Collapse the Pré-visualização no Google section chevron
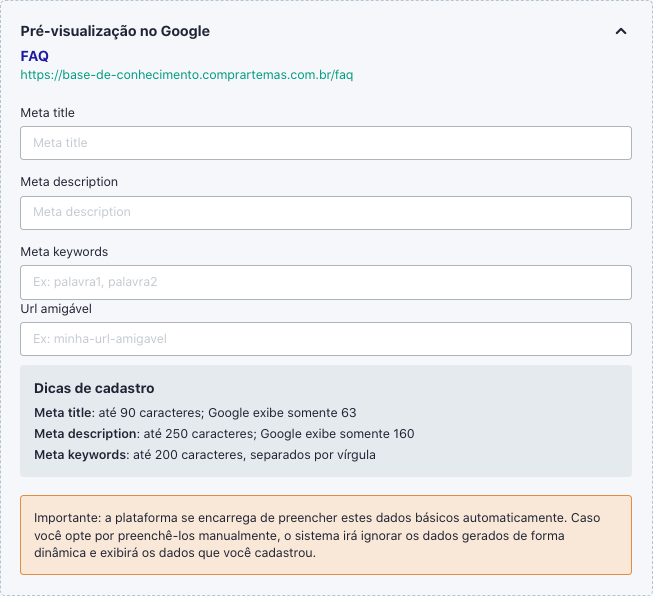The image size is (653, 596). (x=621, y=31)
